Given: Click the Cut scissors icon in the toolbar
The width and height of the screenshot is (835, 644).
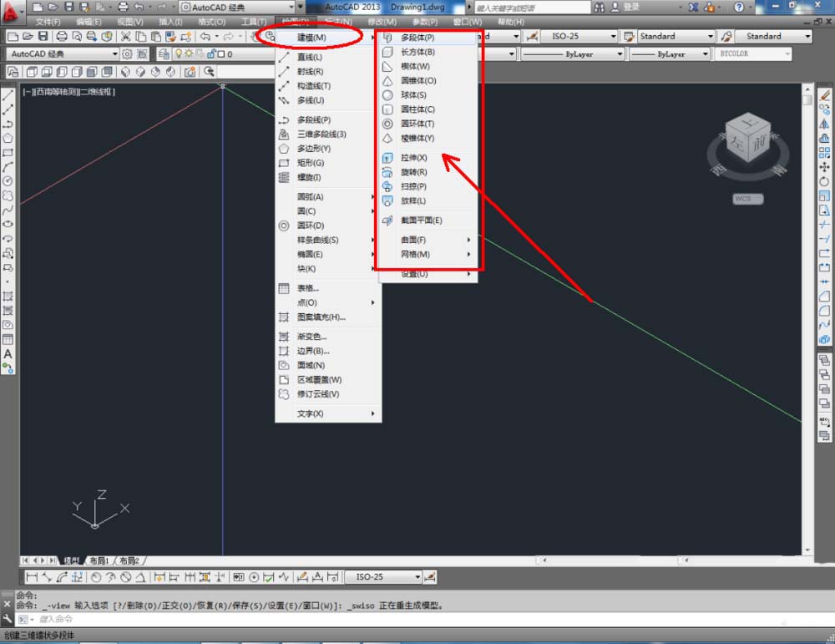Looking at the screenshot, I should (126, 37).
